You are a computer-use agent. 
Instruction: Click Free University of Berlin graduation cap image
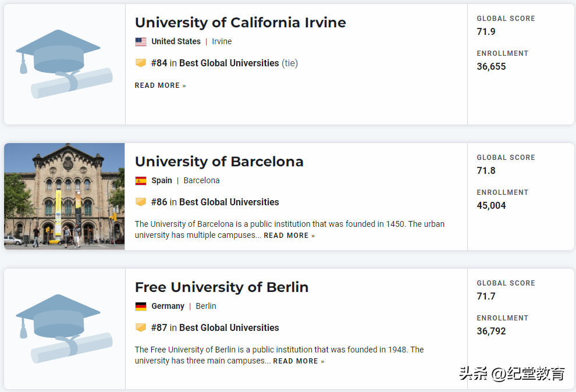click(x=64, y=329)
